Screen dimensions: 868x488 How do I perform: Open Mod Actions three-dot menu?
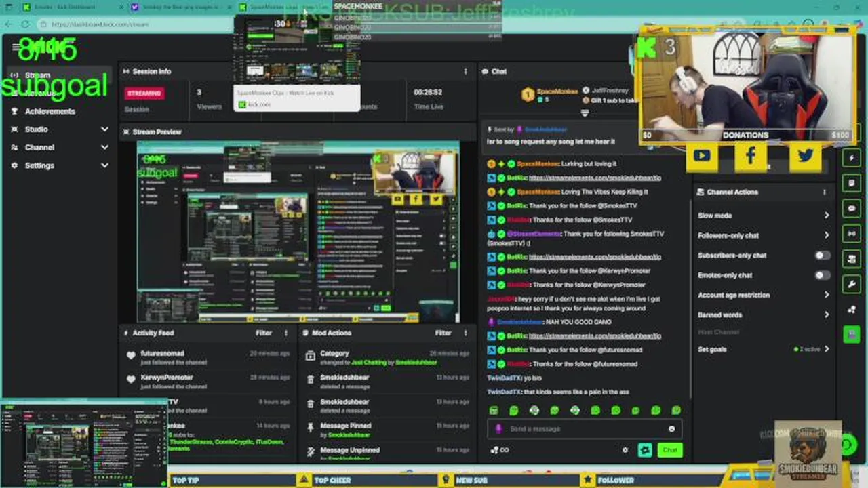(x=465, y=333)
